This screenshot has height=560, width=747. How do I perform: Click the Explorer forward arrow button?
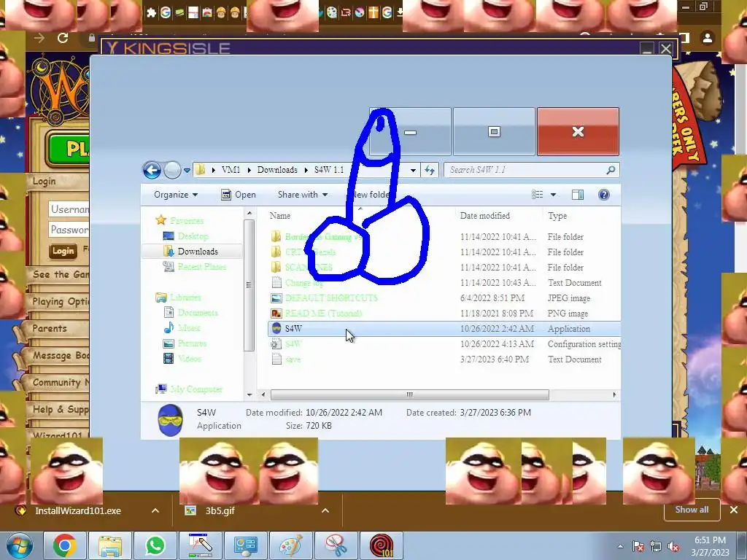point(172,170)
